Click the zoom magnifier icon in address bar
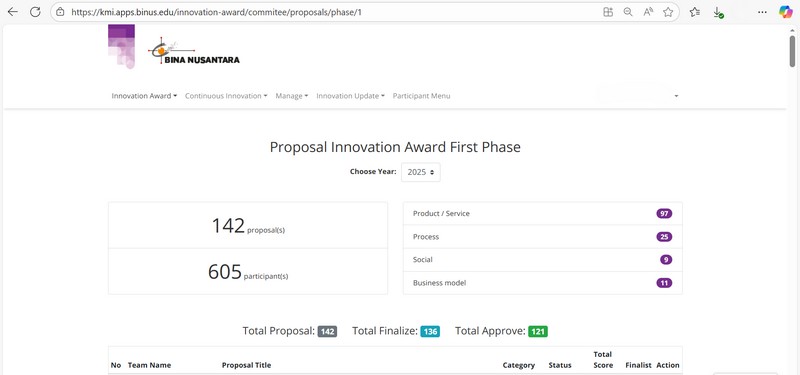 click(628, 12)
